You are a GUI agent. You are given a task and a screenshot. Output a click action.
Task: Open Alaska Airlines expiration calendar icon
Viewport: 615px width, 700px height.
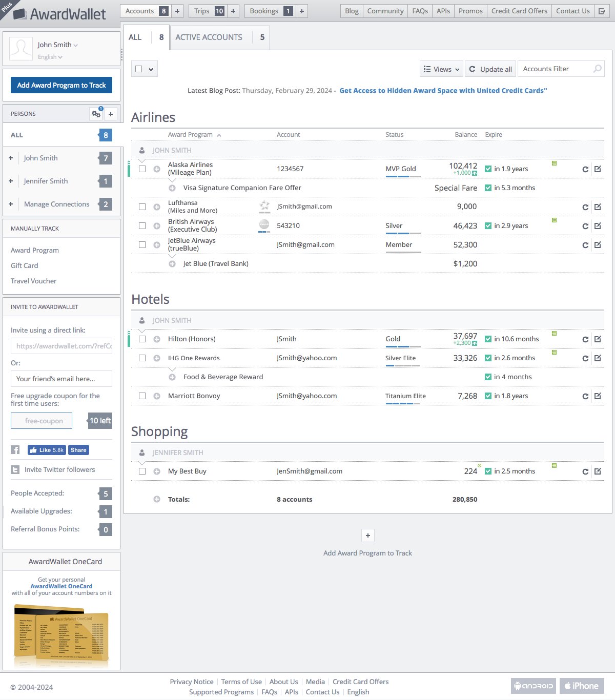554,163
